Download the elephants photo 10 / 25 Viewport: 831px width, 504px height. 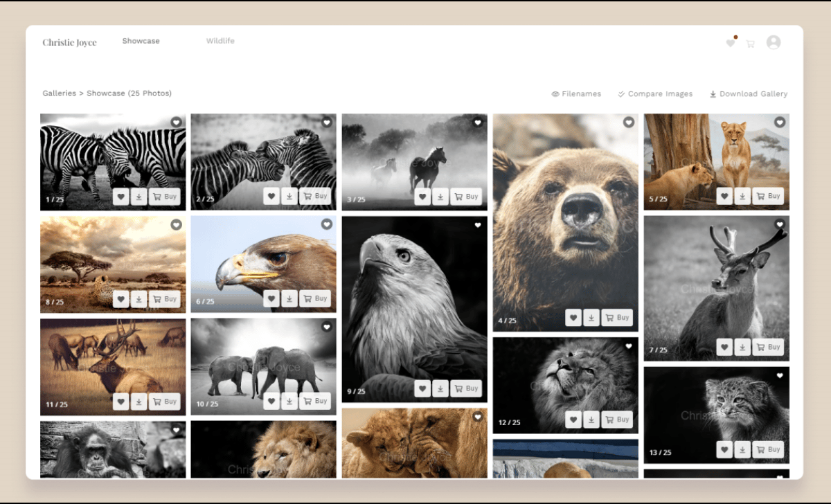tap(289, 401)
